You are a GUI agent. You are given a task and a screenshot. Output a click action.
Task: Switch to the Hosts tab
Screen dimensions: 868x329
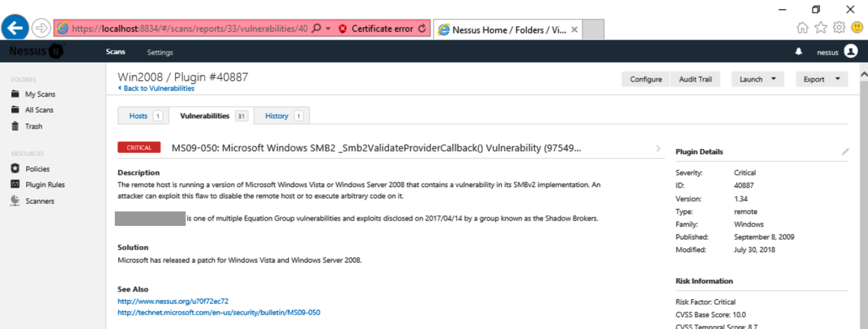143,116
